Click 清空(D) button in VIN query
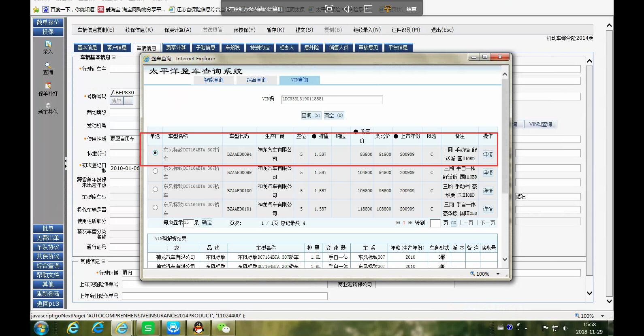Screen dimensions: 644x336 point(334,115)
